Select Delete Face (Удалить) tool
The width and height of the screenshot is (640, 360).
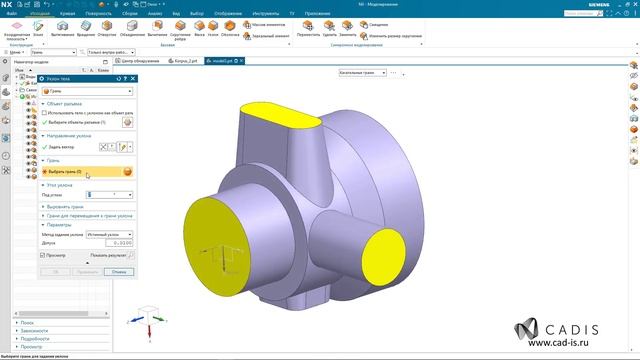pos(329,28)
